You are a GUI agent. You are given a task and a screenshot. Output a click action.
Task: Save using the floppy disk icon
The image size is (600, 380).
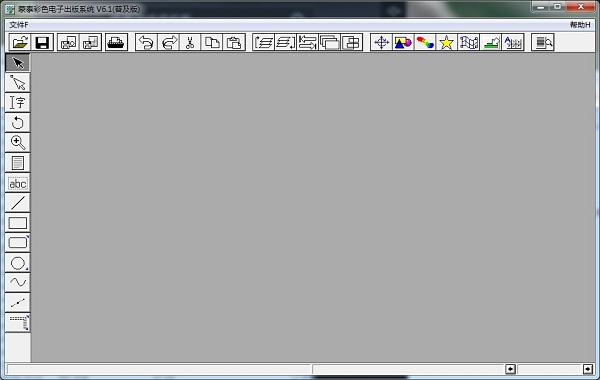coord(42,42)
